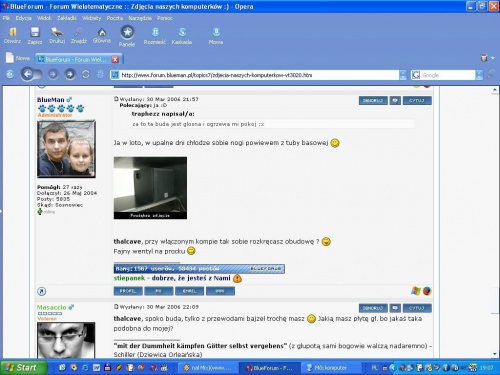Open the dropdown arrow beside trash icon
Viewport: 500px width, 375px height.
tap(493, 58)
